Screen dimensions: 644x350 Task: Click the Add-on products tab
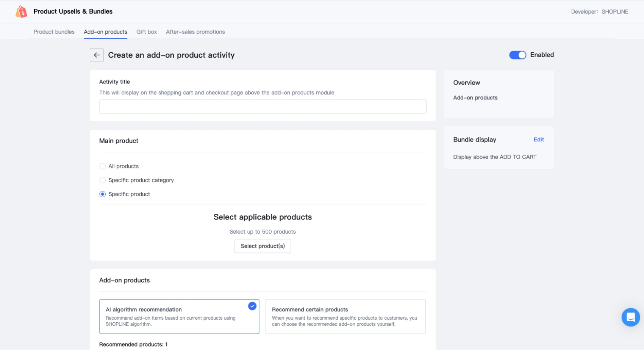105,32
